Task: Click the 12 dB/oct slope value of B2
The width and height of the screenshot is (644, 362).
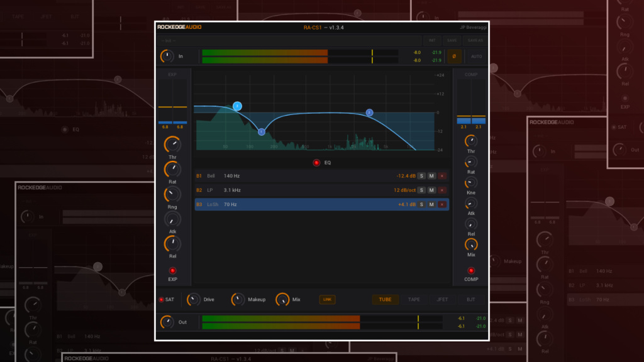Action: pyautogui.click(x=404, y=190)
